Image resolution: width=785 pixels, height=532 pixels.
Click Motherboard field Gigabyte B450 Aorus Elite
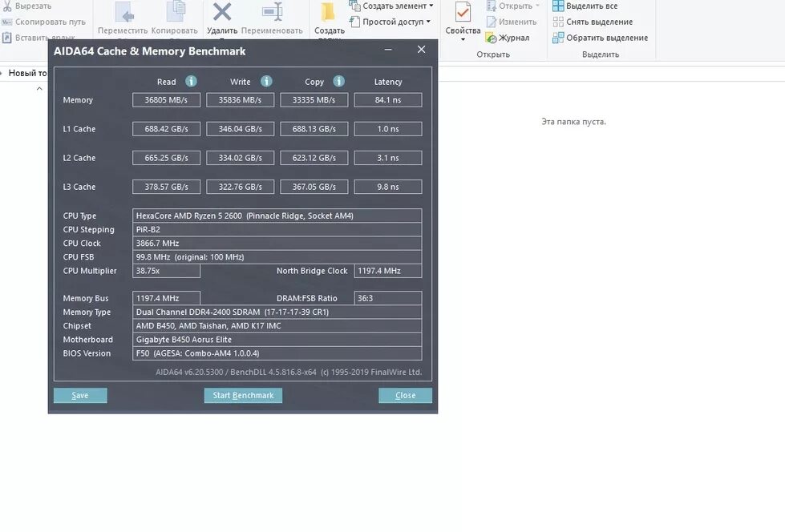pyautogui.click(x=277, y=340)
